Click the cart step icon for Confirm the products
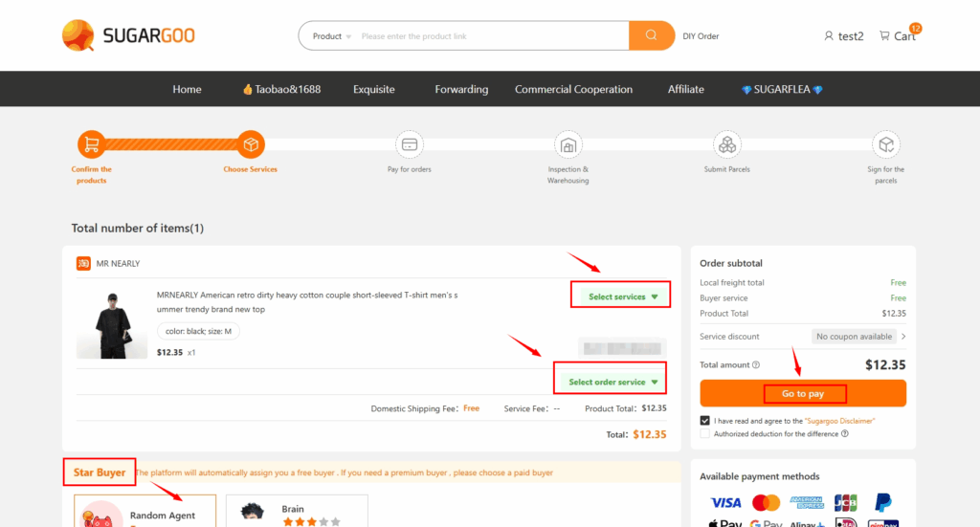Image resolution: width=980 pixels, height=527 pixels. (x=92, y=144)
